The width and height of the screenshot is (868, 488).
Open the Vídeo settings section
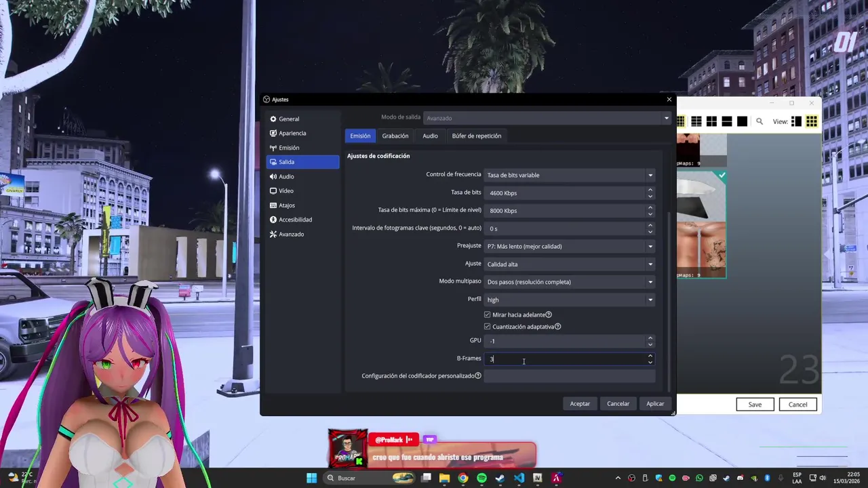(302, 190)
